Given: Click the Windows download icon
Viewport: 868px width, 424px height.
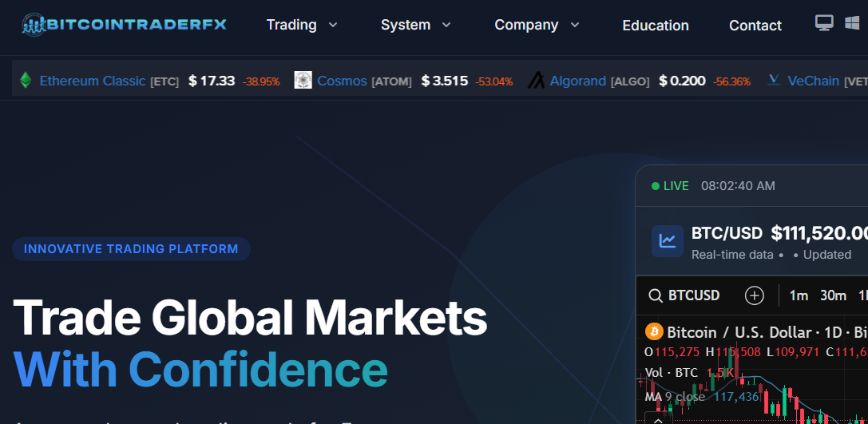Looking at the screenshot, I should pyautogui.click(x=852, y=22).
